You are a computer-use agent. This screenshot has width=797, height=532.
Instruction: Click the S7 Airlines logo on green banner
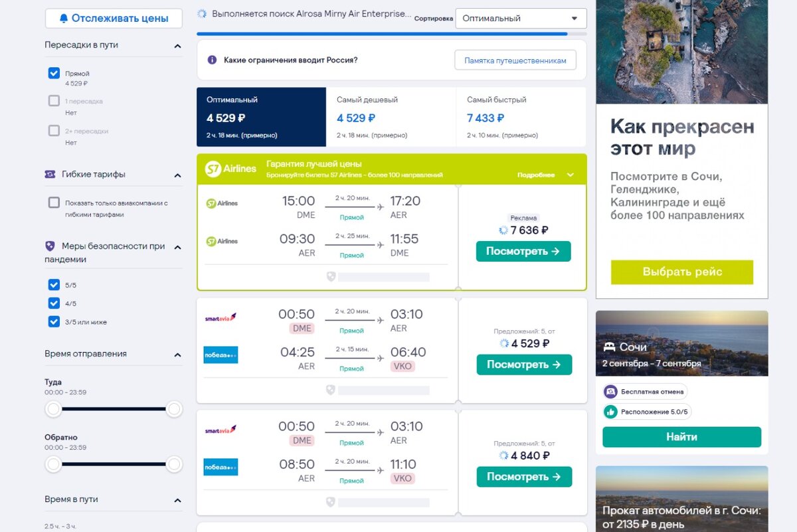228,169
